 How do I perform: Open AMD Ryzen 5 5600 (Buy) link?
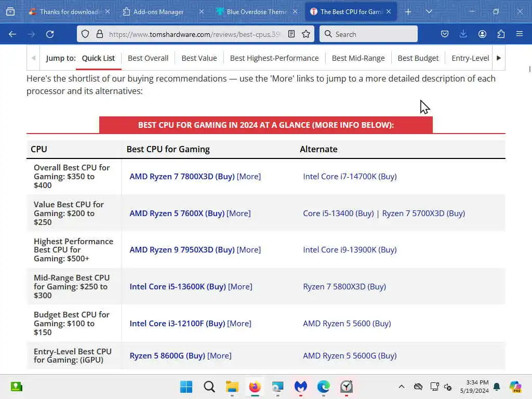pyautogui.click(x=347, y=324)
